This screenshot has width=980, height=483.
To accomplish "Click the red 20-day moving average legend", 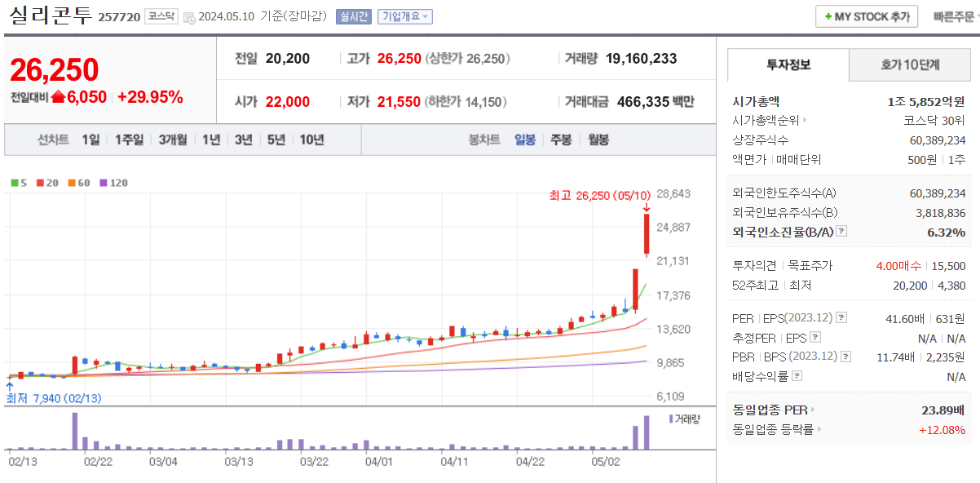I will [x=47, y=183].
